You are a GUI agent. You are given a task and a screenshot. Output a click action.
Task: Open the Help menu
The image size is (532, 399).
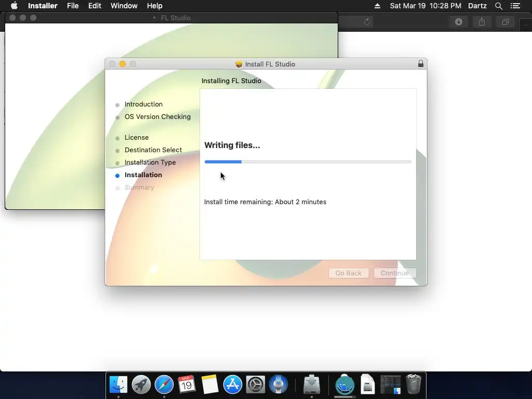154,6
